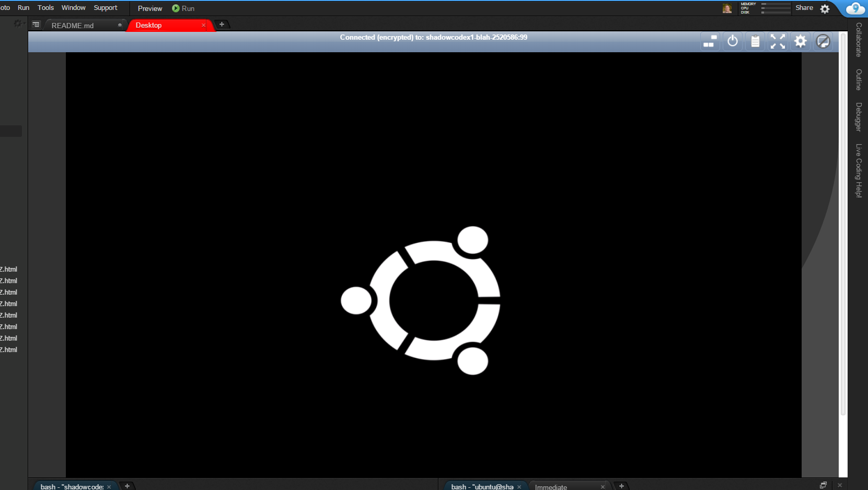
Task: Open the Live Coding Help panel
Action: 858,171
